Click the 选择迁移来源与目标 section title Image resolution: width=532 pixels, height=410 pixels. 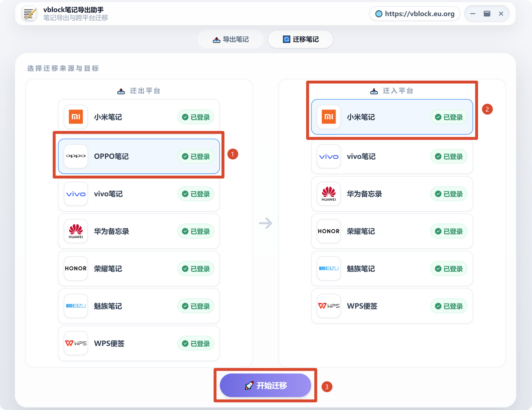pos(63,68)
